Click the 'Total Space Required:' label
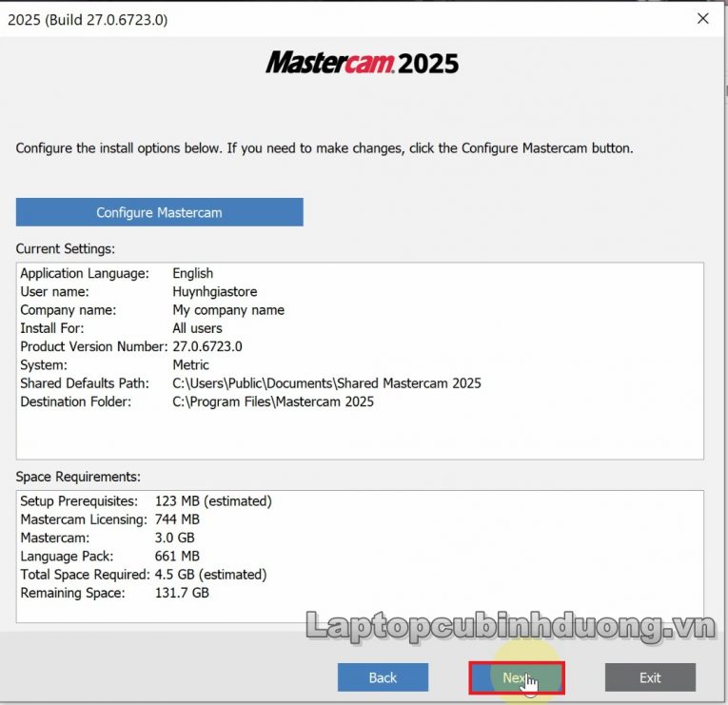Viewport: 728px width, 705px height. tap(85, 574)
